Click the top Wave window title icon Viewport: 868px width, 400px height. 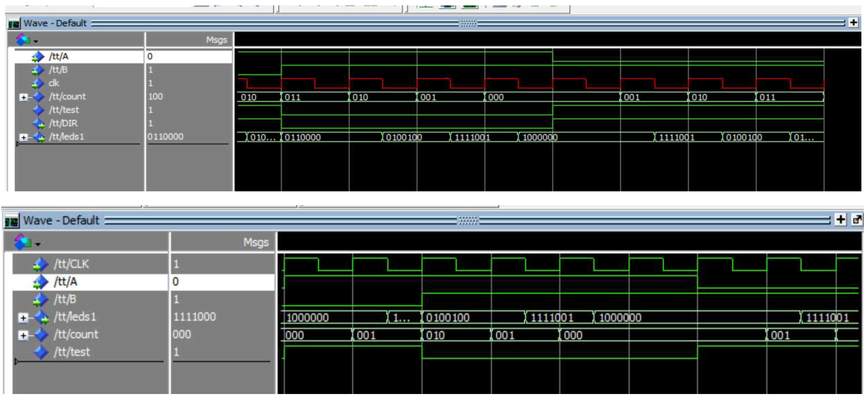(x=14, y=24)
